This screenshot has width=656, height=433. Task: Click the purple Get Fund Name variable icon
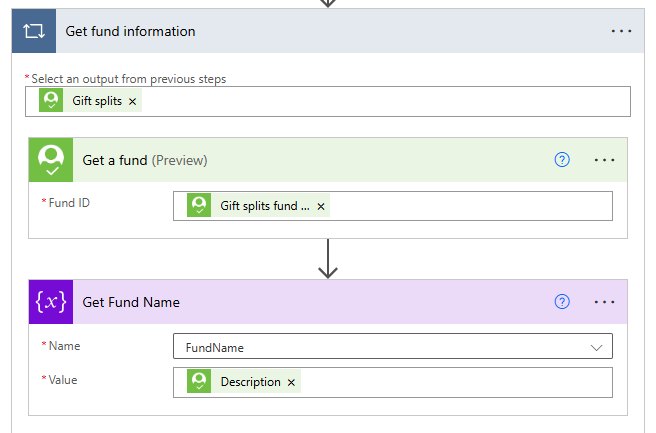tap(50, 302)
